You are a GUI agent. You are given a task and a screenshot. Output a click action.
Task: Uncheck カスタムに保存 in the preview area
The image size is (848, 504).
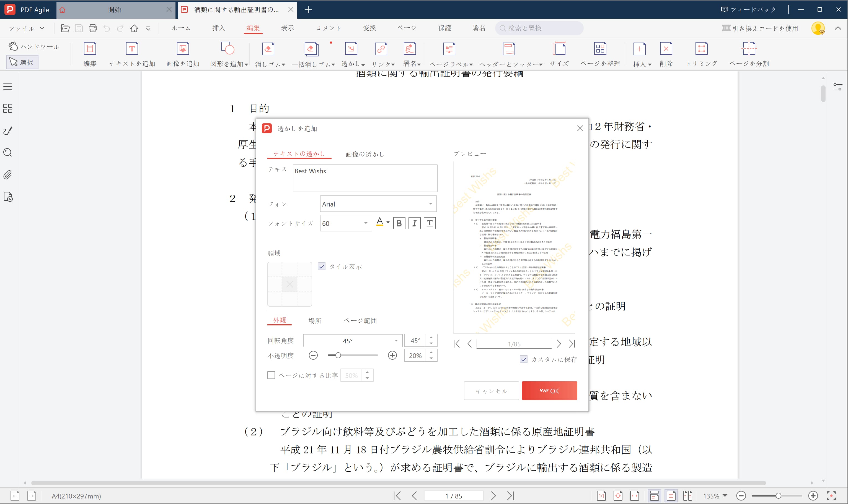(524, 359)
